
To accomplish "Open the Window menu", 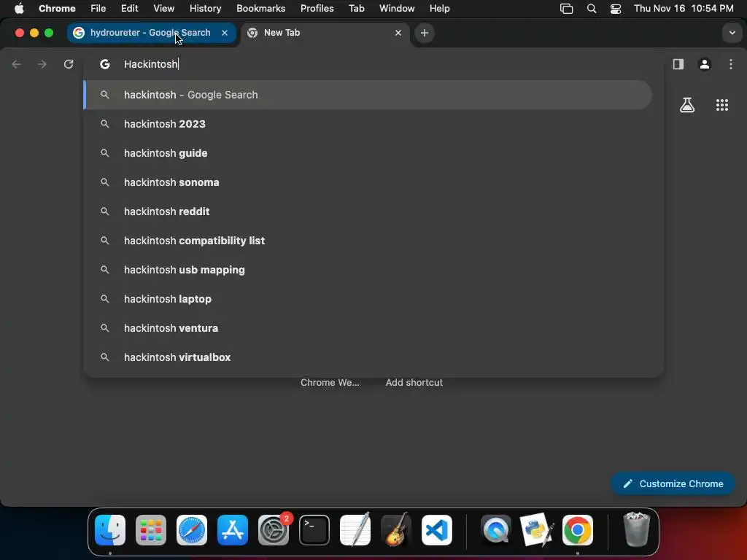I will point(397,8).
